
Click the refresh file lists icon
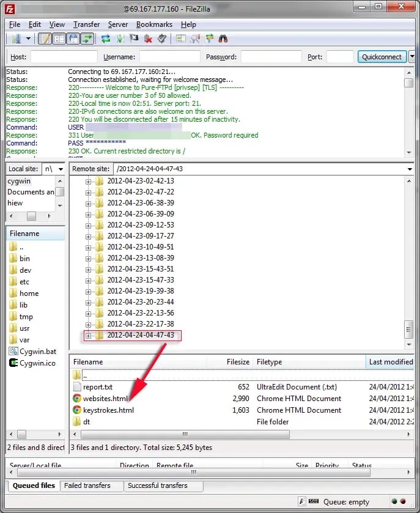pyautogui.click(x=105, y=39)
